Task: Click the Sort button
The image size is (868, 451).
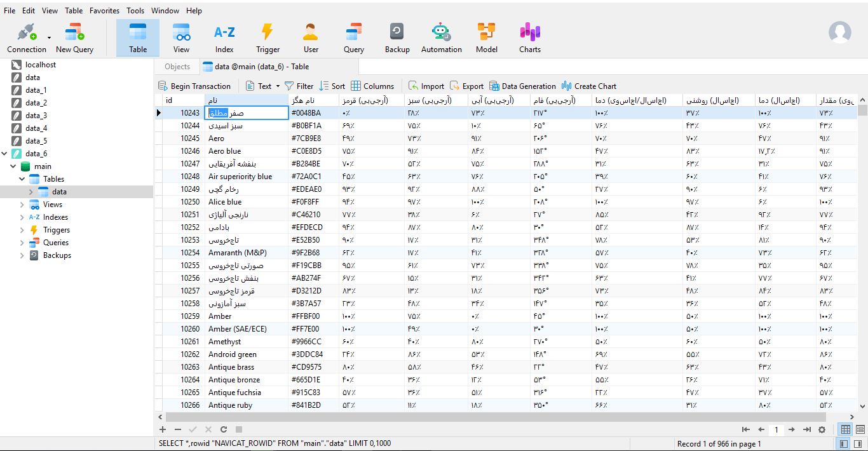Action: pyautogui.click(x=332, y=86)
